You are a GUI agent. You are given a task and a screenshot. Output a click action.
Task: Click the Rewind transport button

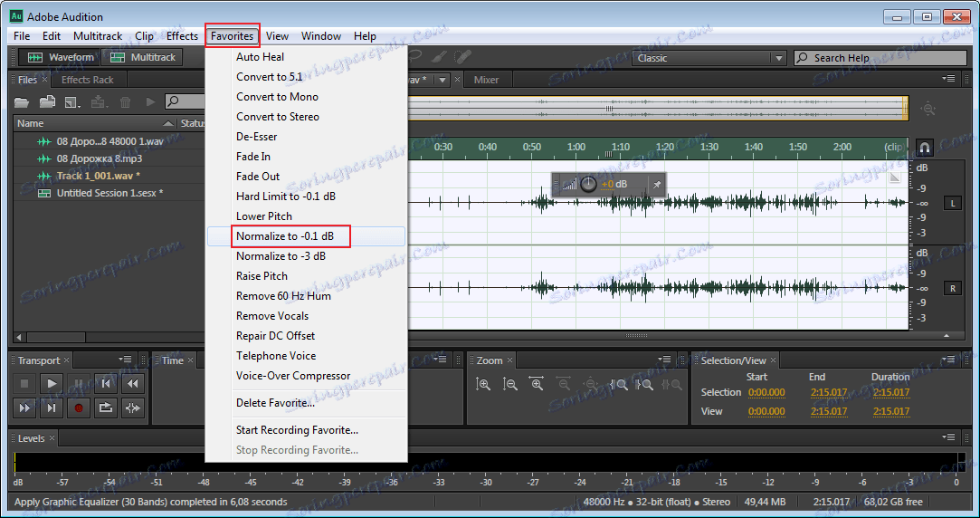tap(133, 383)
